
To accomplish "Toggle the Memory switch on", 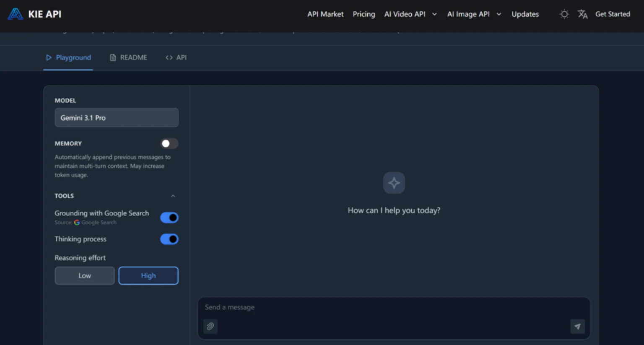I will point(169,143).
